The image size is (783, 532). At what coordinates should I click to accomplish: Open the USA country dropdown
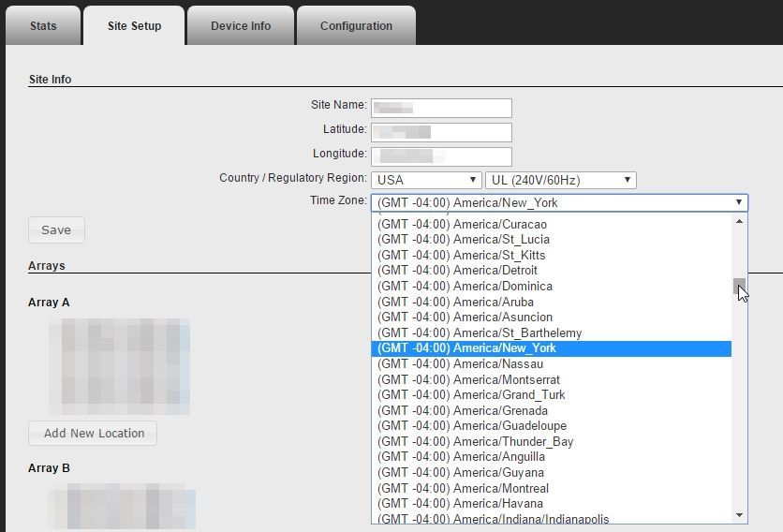427,180
